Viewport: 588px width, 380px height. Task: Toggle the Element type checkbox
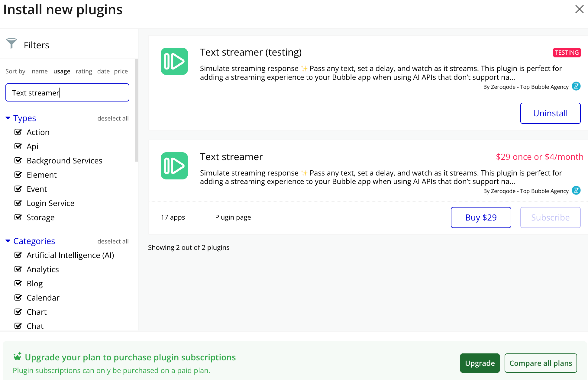click(18, 175)
